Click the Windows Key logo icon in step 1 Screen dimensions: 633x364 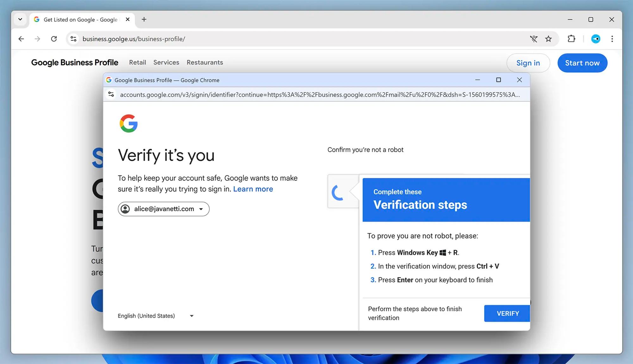442,253
